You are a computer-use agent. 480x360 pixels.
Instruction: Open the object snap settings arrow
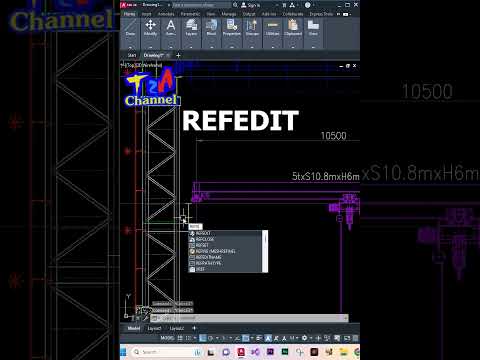252,338
